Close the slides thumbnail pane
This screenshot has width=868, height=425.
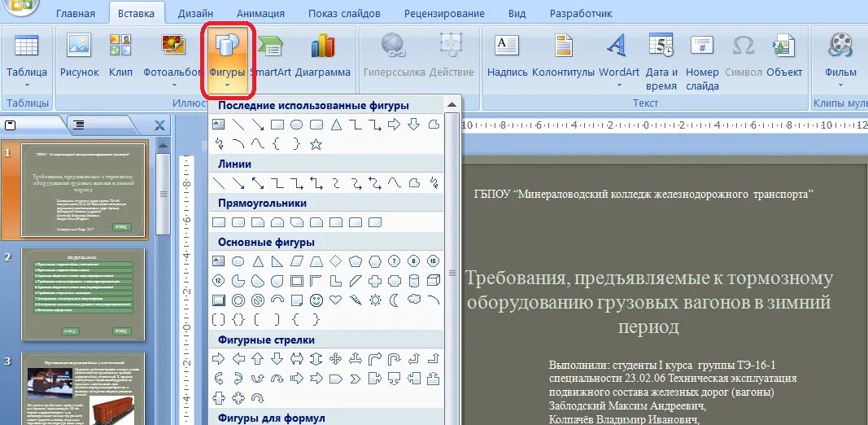click(x=159, y=125)
